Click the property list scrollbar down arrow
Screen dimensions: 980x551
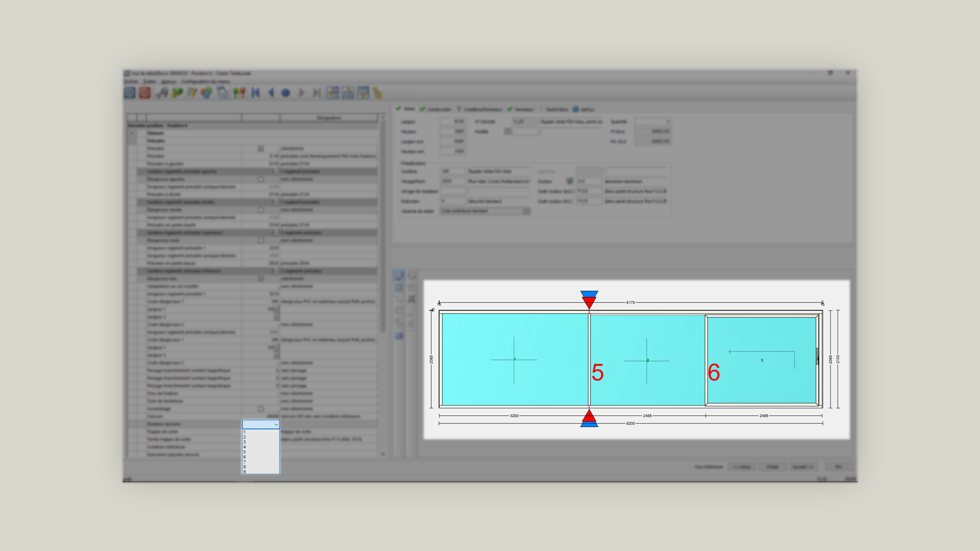383,454
